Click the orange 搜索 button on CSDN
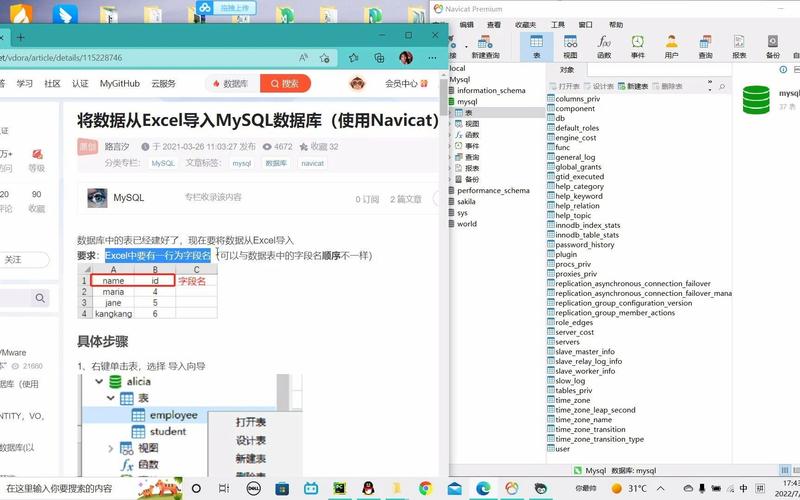The image size is (800, 500). [x=285, y=83]
